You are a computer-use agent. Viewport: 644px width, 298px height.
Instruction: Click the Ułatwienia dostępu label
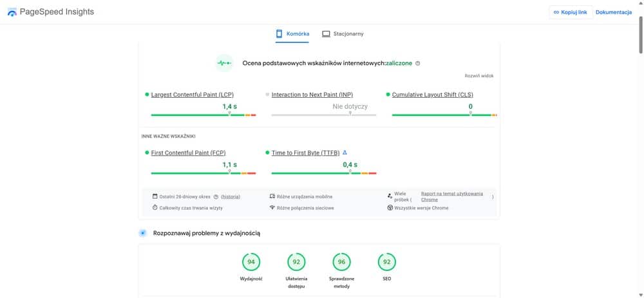pos(296,283)
